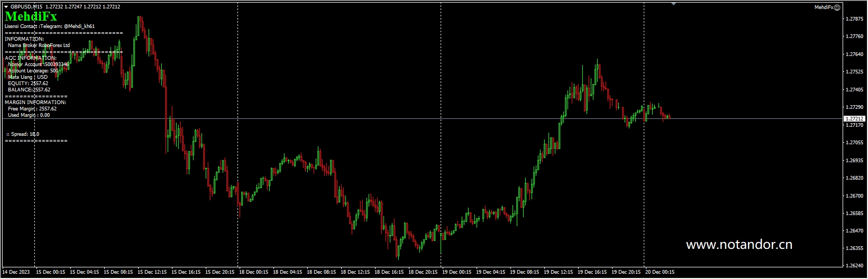Click the Free Margin 2557.62 line
Image resolution: width=868 pixels, height=279 pixels.
[32, 109]
